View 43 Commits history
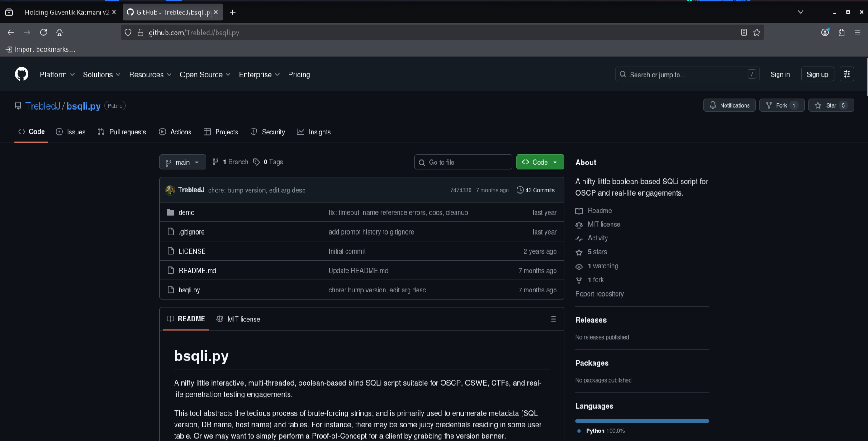 pyautogui.click(x=536, y=190)
